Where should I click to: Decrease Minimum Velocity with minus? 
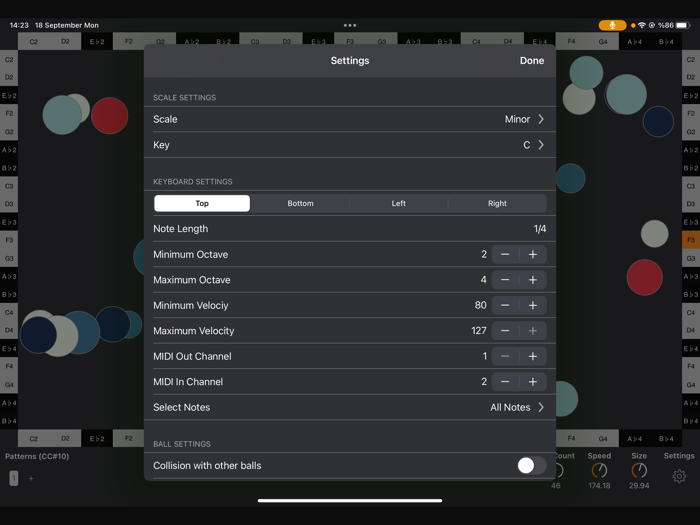tap(505, 305)
